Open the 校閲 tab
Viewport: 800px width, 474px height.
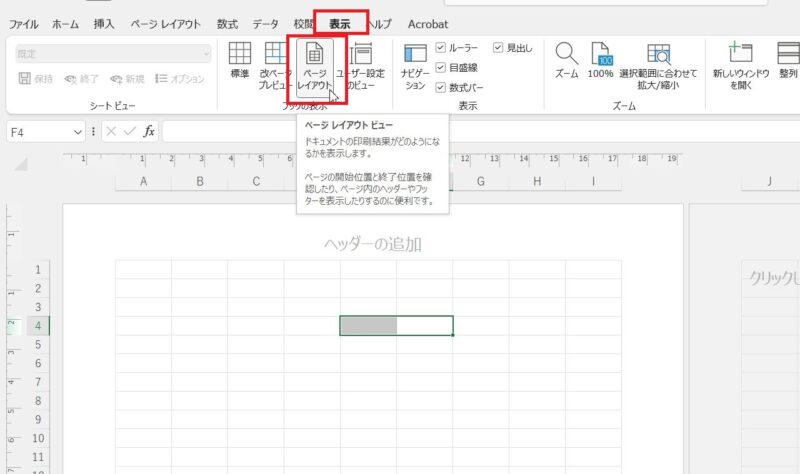303,24
